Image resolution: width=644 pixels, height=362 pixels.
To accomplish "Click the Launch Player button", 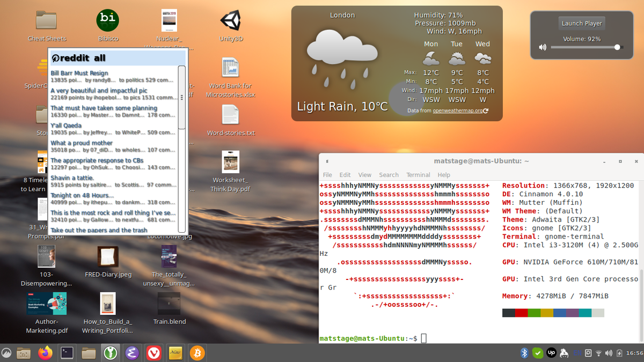I will (582, 23).
